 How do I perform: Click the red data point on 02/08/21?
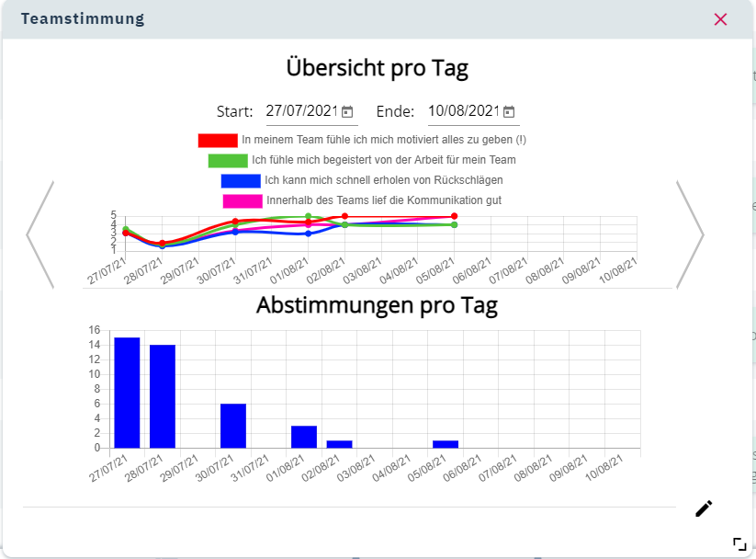344,216
